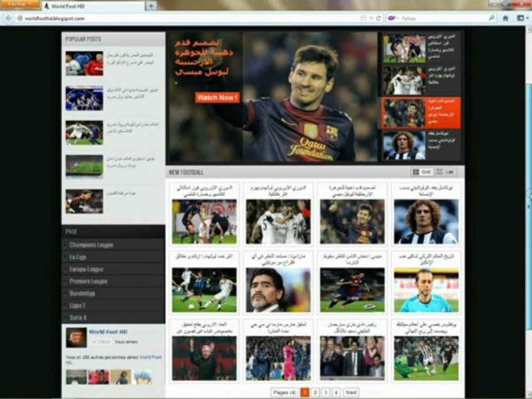This screenshot has width=532, height=399.
Task: Open grid post with men in suits applauding
Action: coord(352,359)
